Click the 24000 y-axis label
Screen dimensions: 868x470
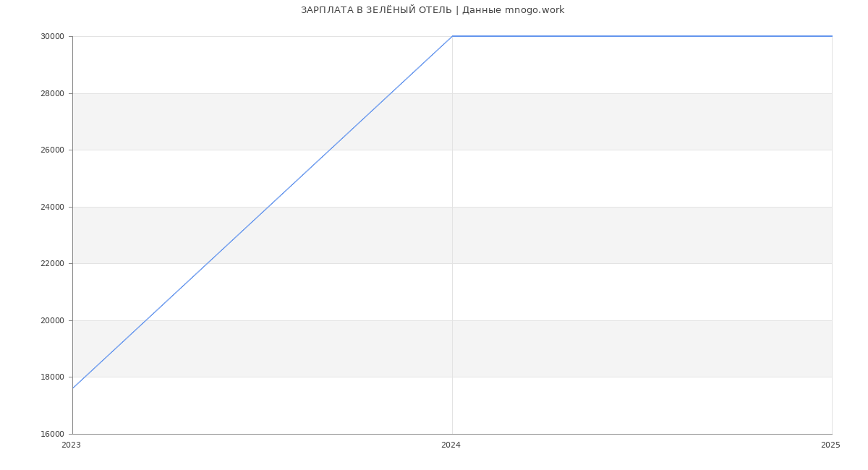(x=52, y=207)
